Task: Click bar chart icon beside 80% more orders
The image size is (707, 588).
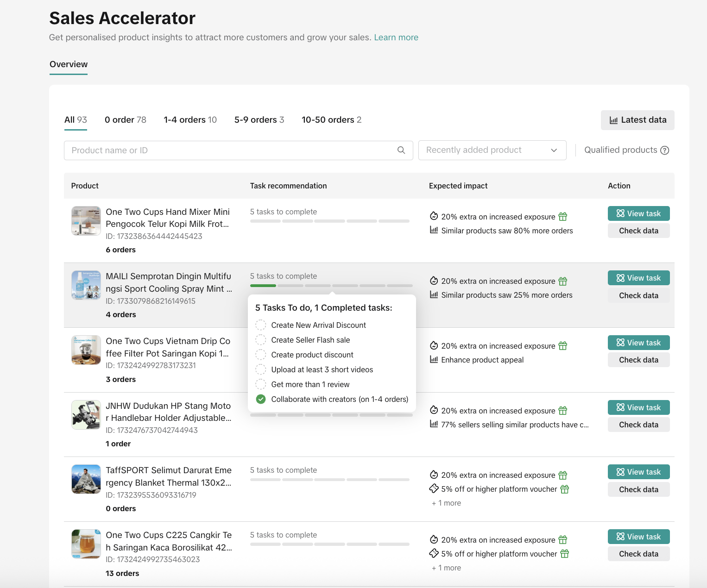Action: 434,230
